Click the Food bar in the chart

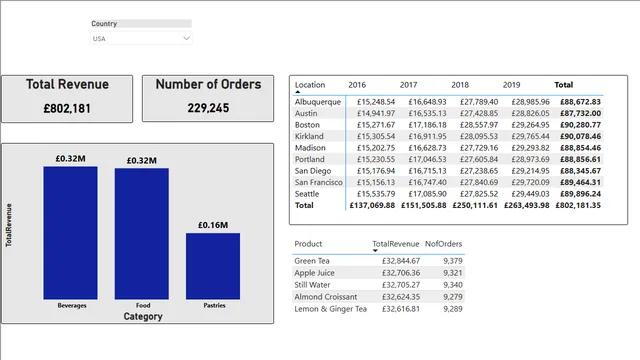(x=142, y=233)
